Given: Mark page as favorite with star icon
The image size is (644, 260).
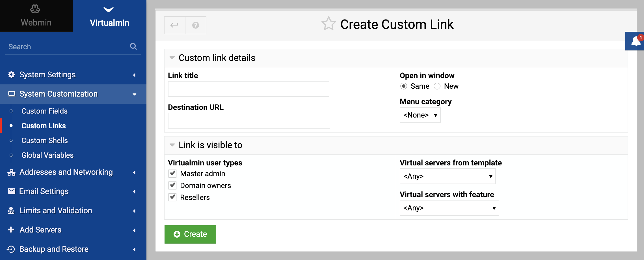Looking at the screenshot, I should tap(329, 24).
